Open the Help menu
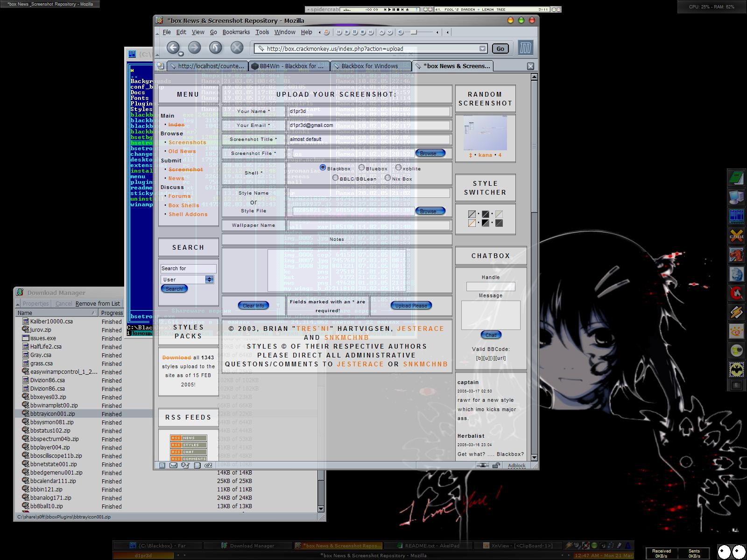The image size is (747, 560). tap(306, 32)
